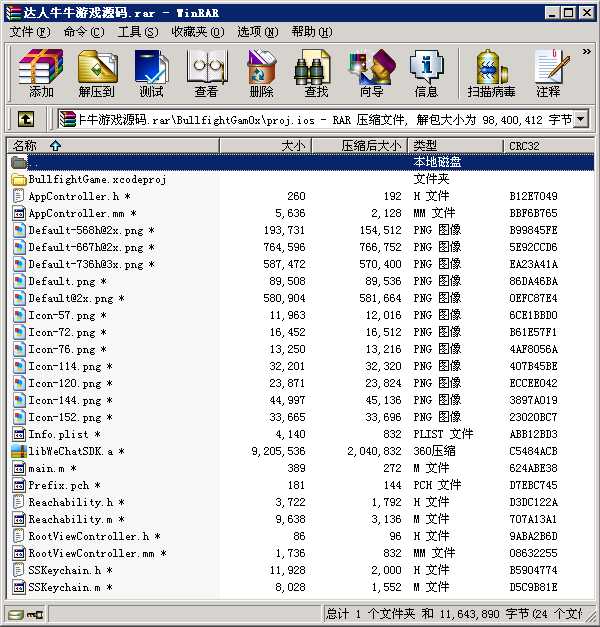Viewport: 600px width, 627px height.
Task: Select the parent folder ".." row
Action: point(301,162)
